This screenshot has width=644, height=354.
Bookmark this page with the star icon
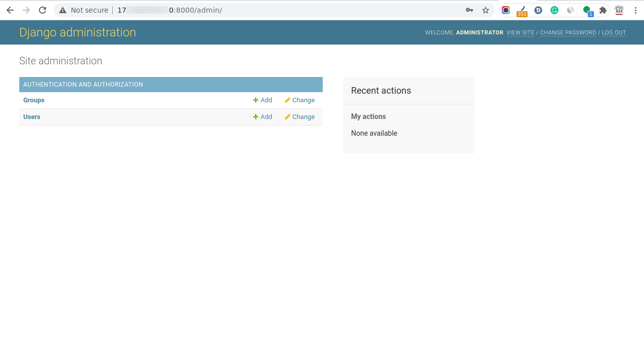[x=486, y=10]
